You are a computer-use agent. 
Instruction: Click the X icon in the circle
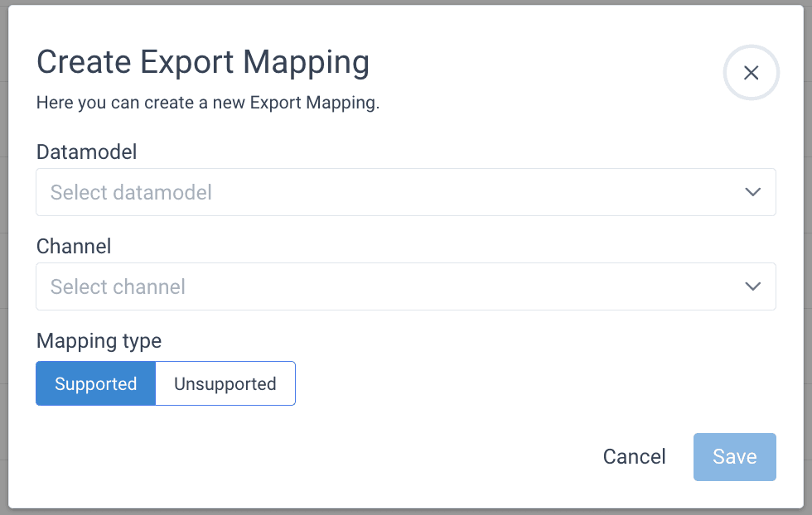[752, 73]
